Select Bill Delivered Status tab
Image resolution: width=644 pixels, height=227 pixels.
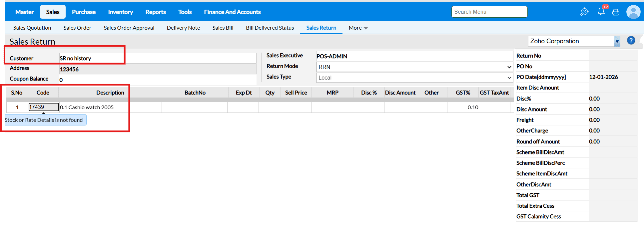(270, 28)
